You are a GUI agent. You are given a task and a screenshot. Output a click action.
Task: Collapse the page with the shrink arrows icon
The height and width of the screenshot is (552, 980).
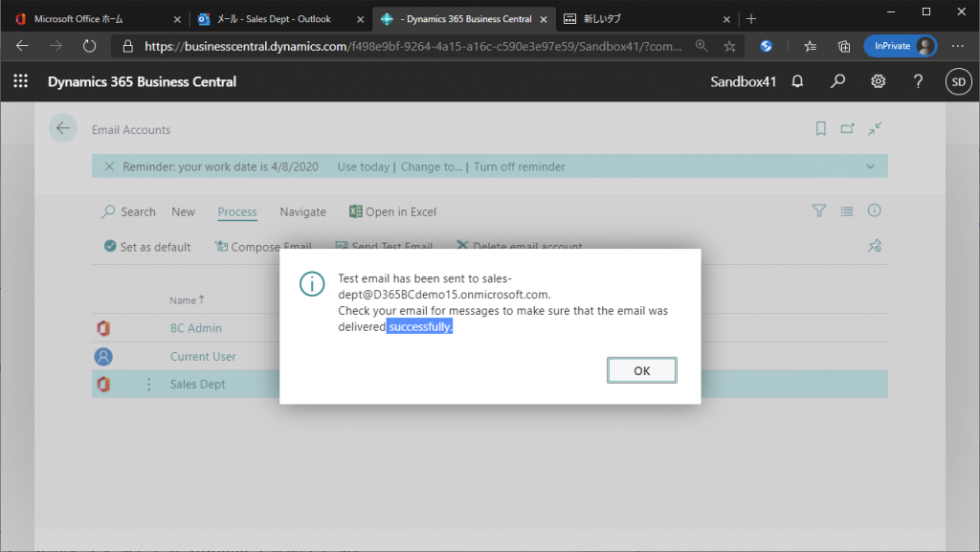click(x=875, y=128)
